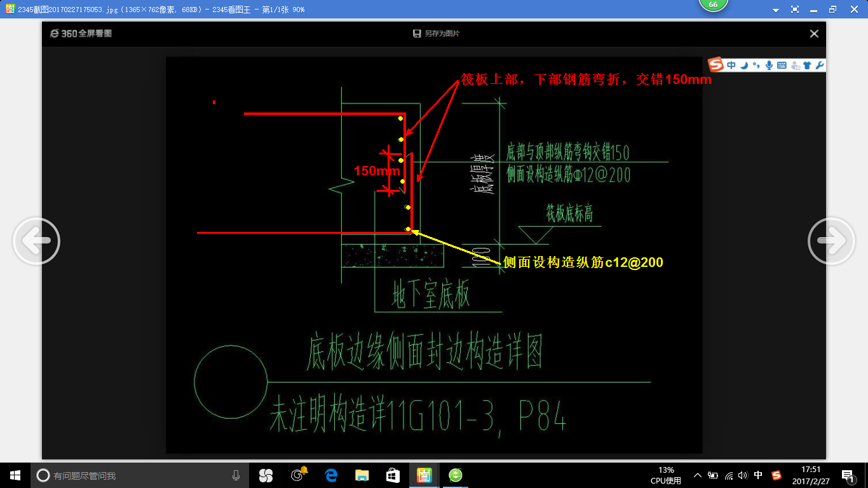Open Sogou soft keyboard icon
868x488 pixels.
click(782, 65)
